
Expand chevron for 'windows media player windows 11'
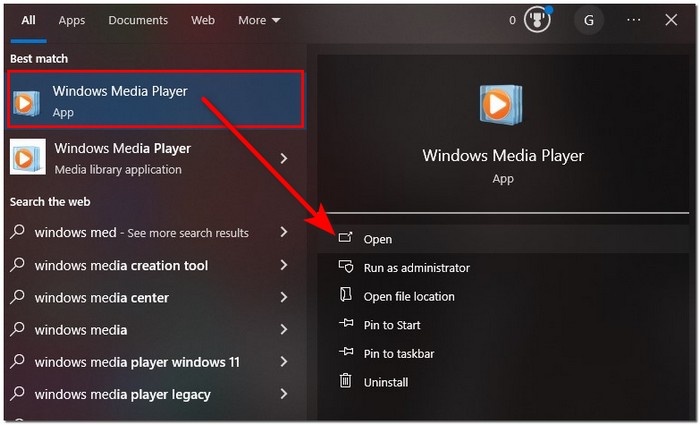pos(284,361)
